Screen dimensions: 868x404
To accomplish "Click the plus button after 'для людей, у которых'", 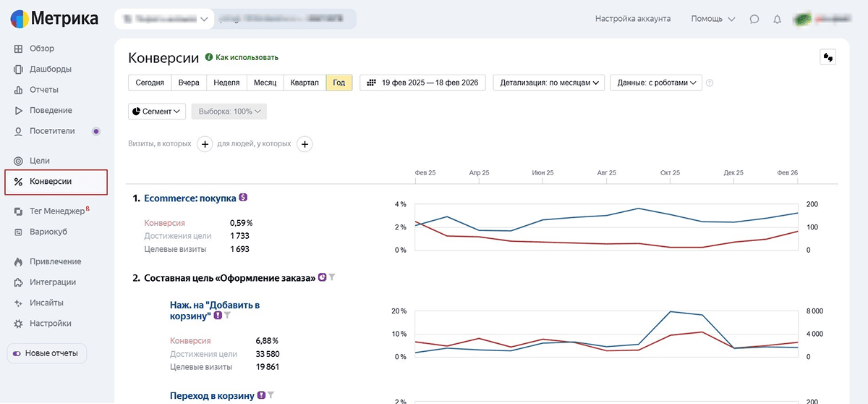I will (x=305, y=144).
